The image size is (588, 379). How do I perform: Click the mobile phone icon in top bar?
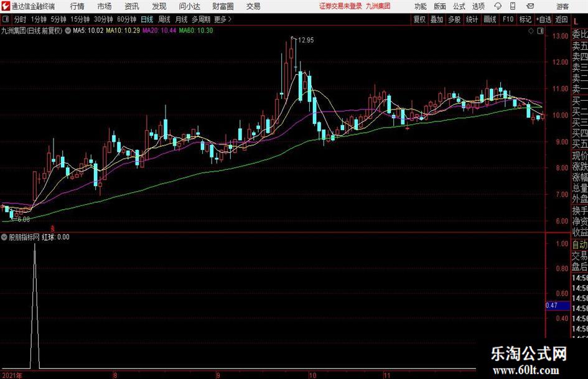513,6
